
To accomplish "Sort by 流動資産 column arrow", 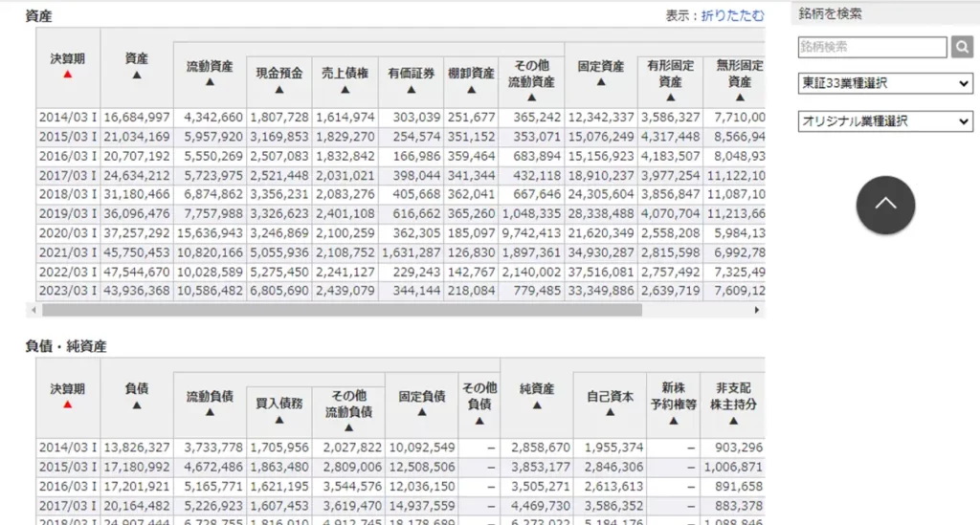I will (x=210, y=82).
